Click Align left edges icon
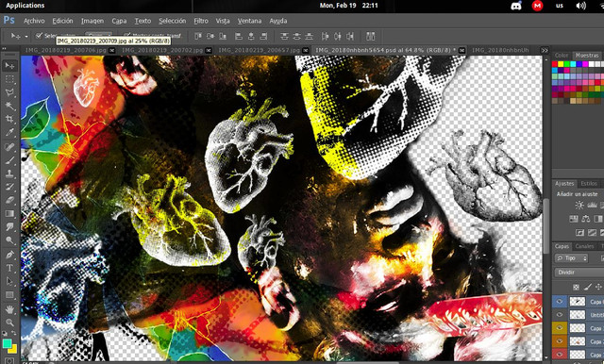 (239, 36)
